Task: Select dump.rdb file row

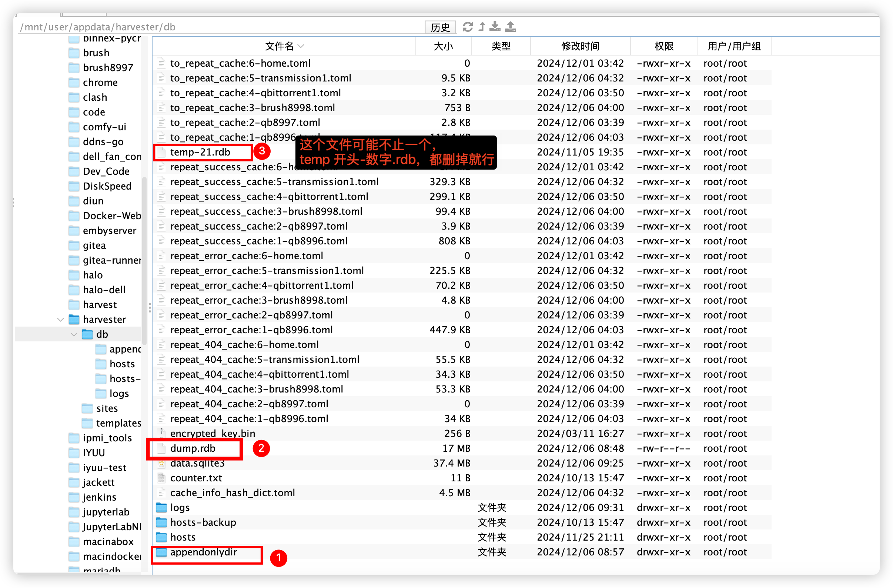Action: [462, 448]
